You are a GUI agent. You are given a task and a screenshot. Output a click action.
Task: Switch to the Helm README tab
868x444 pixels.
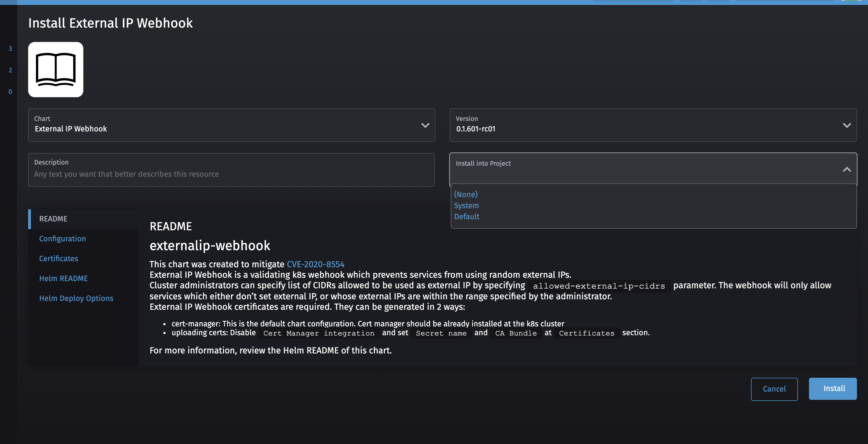tap(63, 278)
